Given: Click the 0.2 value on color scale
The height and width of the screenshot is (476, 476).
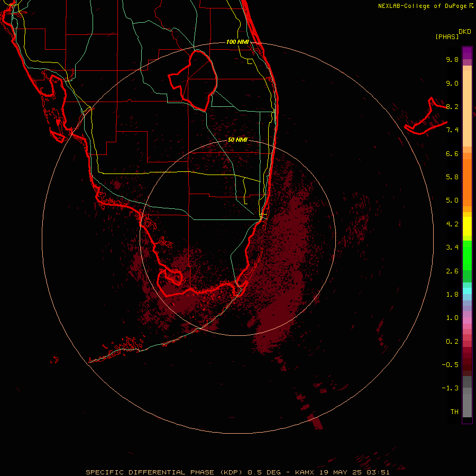Looking at the screenshot, I should (452, 342).
